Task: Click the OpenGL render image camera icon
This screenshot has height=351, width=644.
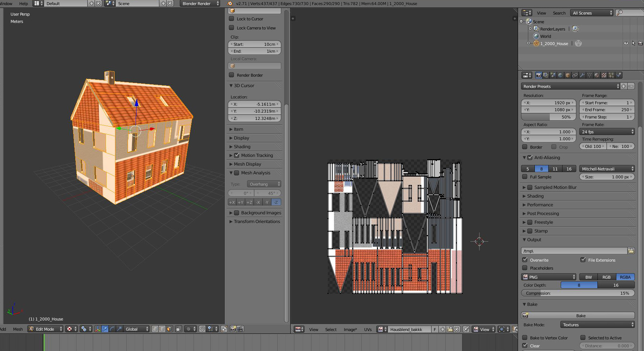Action: [x=233, y=329]
